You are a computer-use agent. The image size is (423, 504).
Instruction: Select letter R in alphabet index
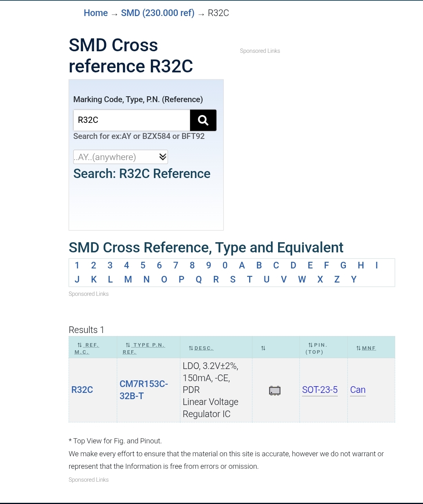click(216, 279)
